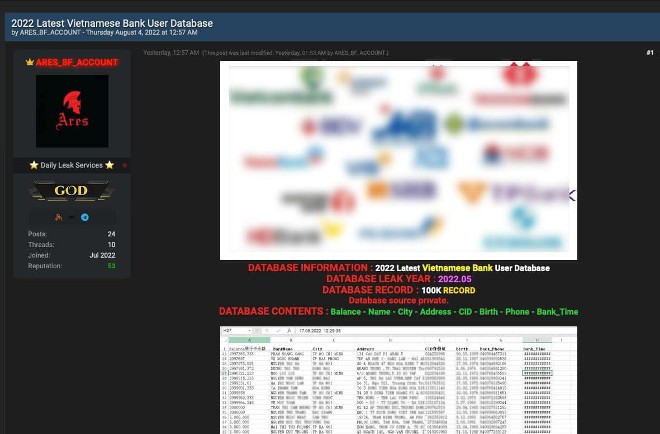Click the red status dot beside Daily Leak Services
Image resolution: width=660 pixels, height=434 pixels.
(x=125, y=165)
